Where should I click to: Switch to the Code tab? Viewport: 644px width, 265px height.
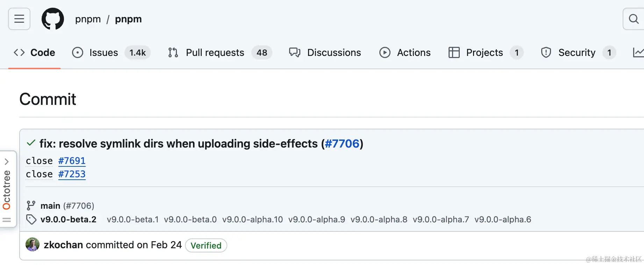click(x=34, y=52)
